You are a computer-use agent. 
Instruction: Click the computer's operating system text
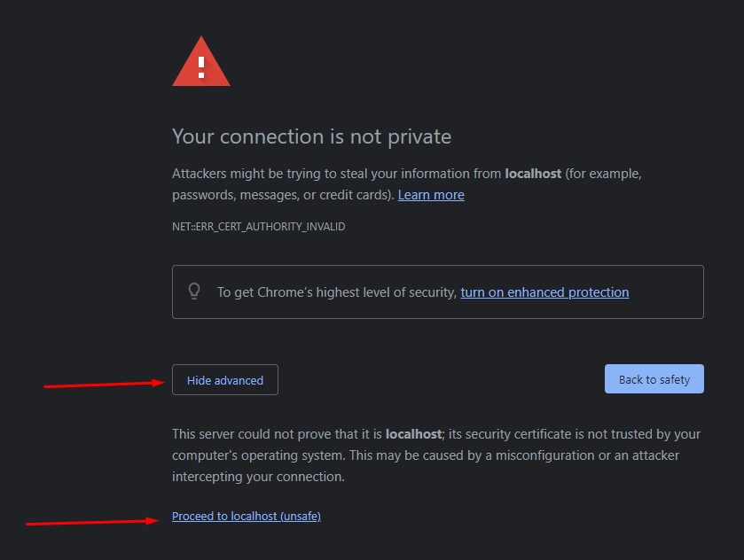[259, 455]
